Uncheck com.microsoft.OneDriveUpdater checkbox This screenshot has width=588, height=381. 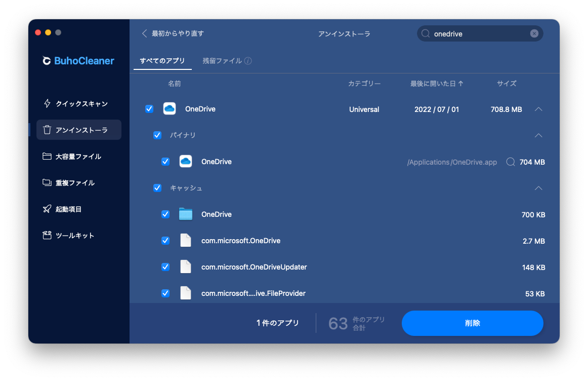tap(165, 267)
